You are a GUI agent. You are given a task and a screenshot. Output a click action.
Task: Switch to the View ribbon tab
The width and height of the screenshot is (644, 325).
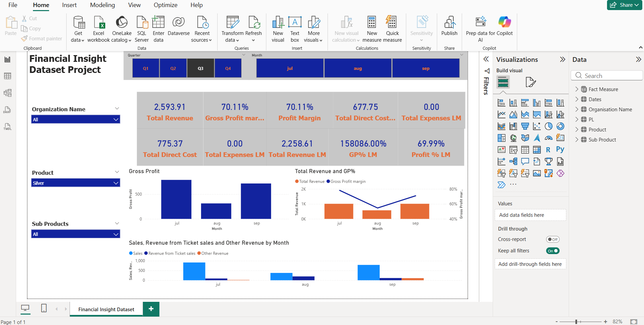[x=134, y=5]
